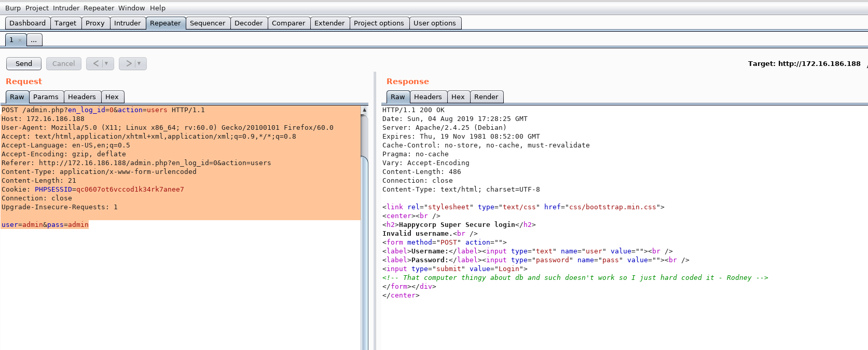
Task: Click the HTTP/1.1 200 OK response line
Action: point(414,110)
